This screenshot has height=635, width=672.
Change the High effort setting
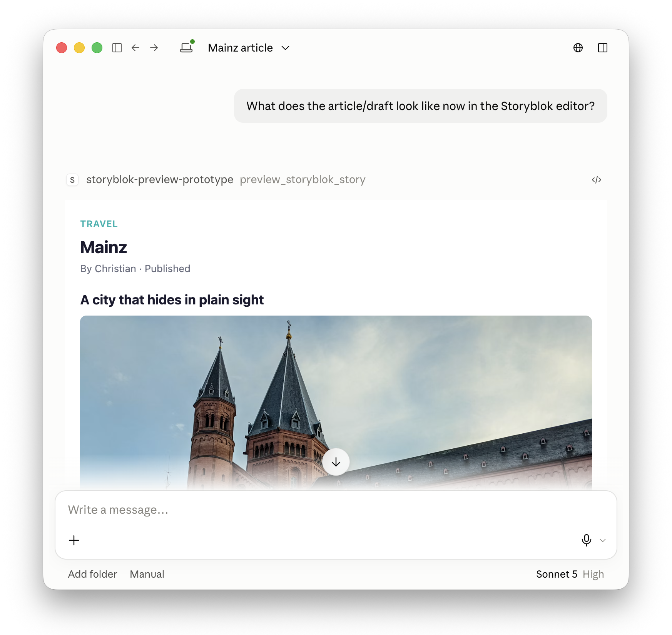point(593,574)
